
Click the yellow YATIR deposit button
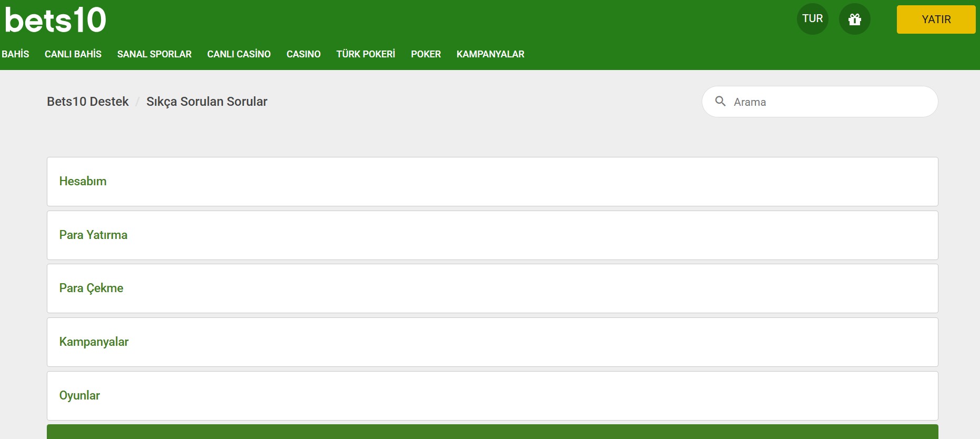point(936,19)
